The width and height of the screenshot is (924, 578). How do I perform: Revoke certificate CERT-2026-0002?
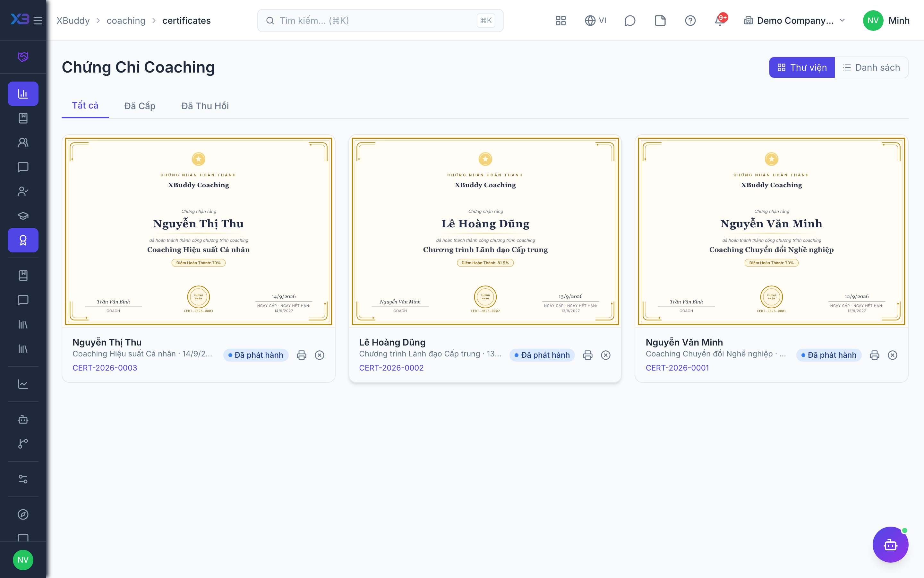click(x=605, y=355)
